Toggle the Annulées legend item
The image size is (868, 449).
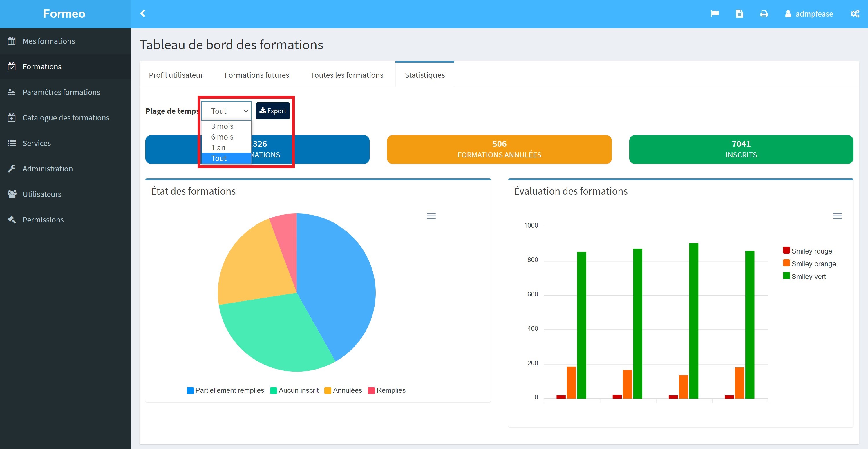[343, 390]
